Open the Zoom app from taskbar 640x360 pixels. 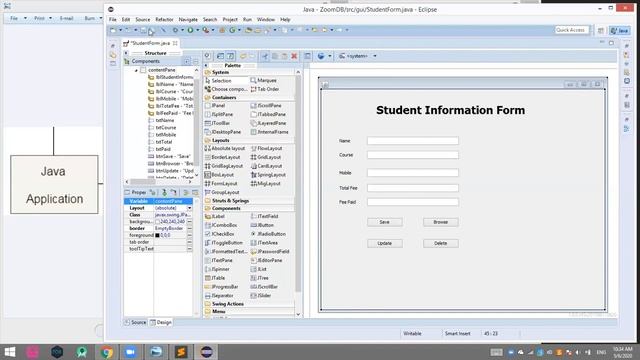131,352
